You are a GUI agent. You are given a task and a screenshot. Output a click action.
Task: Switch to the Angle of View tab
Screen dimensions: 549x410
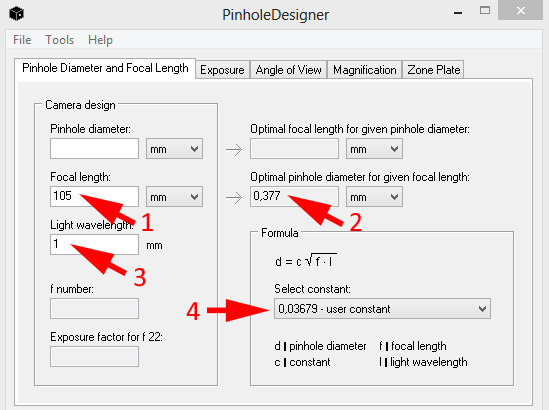click(x=289, y=70)
